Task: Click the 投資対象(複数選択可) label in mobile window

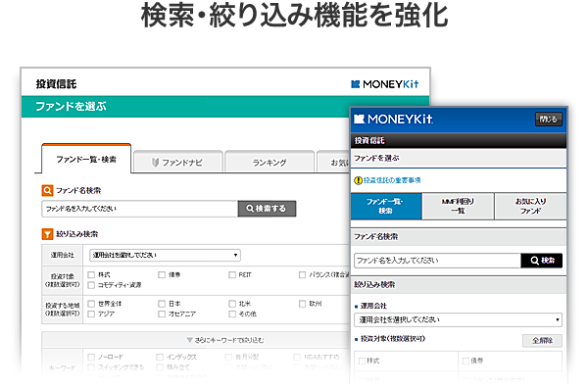Action: [x=393, y=338]
